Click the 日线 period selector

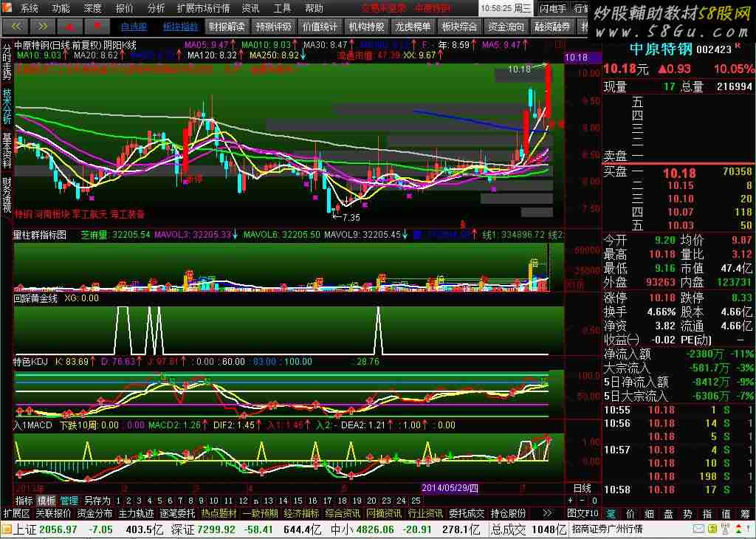pos(583,488)
